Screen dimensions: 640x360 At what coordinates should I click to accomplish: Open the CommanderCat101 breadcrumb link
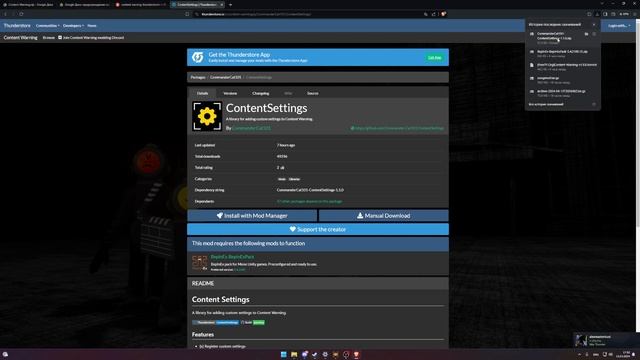pyautogui.click(x=225, y=77)
